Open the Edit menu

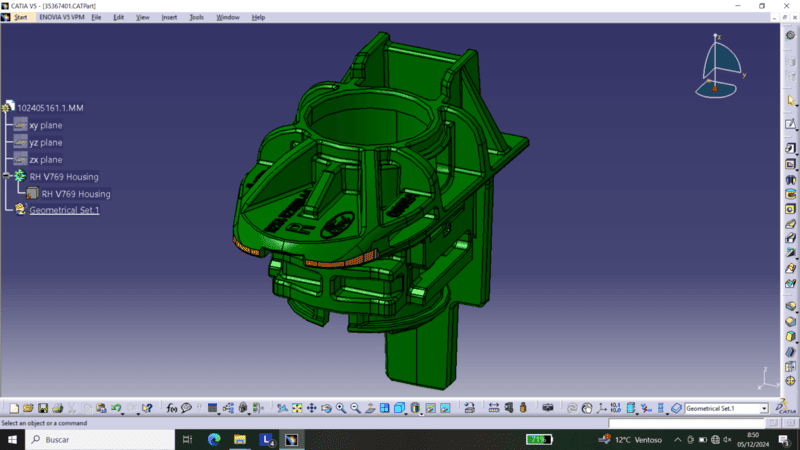pyautogui.click(x=118, y=17)
